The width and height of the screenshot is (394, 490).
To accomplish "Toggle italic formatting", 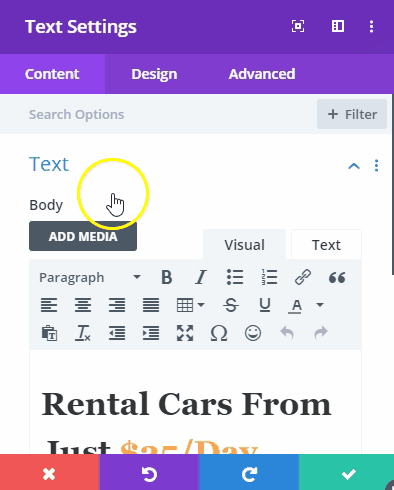I will click(x=201, y=277).
